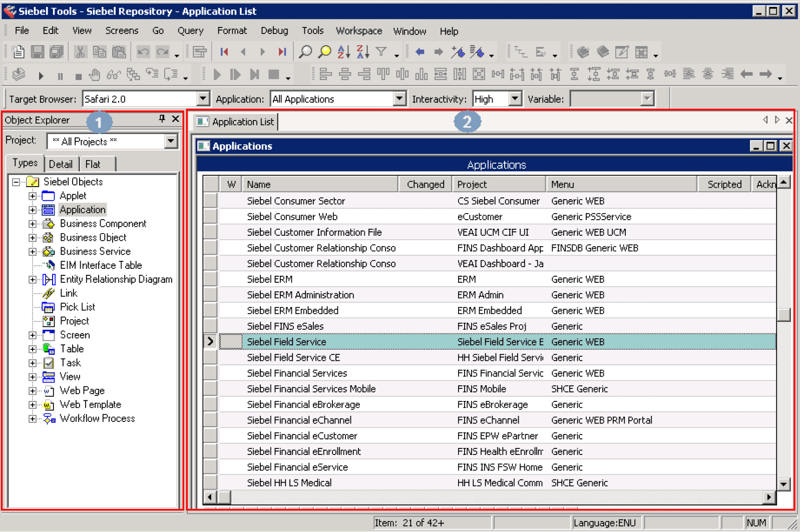
Task: Expand the Business Component tree node
Action: coord(33,224)
